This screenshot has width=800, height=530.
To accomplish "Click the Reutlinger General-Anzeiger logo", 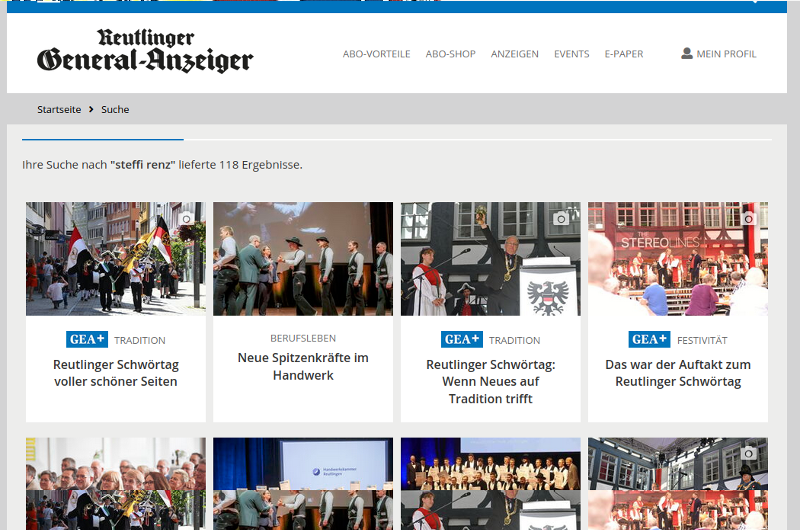I will click(x=145, y=52).
